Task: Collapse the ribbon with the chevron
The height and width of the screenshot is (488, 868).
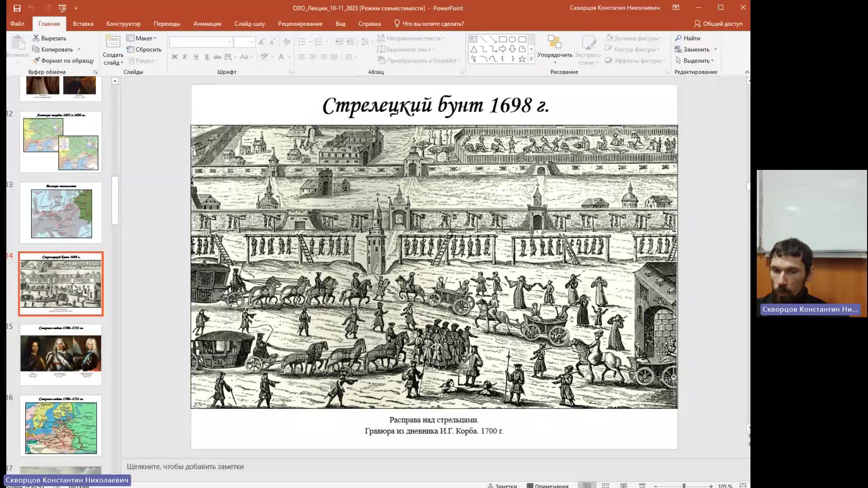Action: tap(747, 72)
